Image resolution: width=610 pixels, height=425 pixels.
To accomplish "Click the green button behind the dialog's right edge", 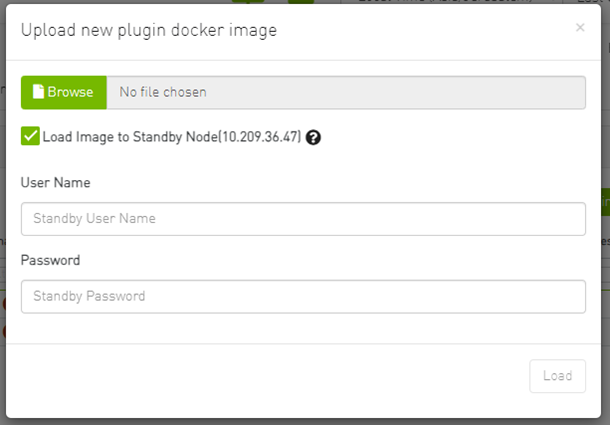I will (x=605, y=202).
